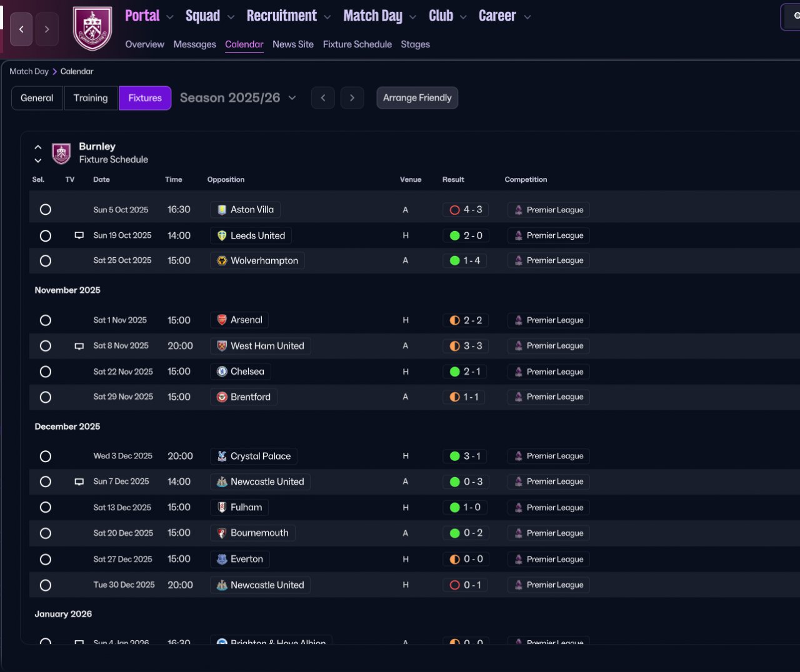Screen dimensions: 800x672
Task: Click the down chevron beside Burnley heading
Action: [x=38, y=161]
